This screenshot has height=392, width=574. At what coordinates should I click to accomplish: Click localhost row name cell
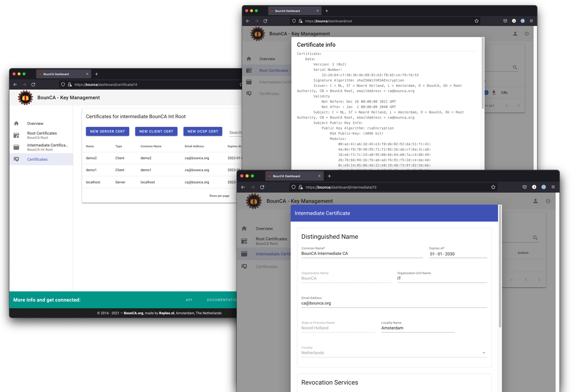point(93,182)
